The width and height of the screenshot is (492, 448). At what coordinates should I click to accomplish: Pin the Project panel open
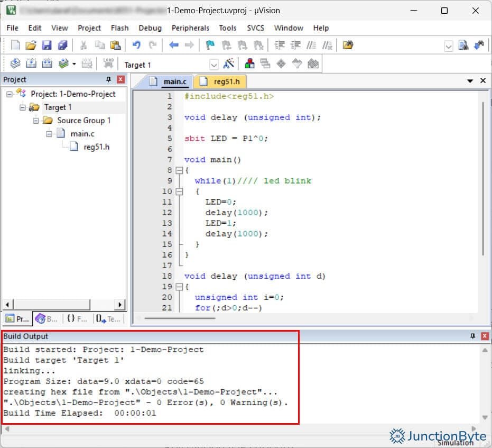tap(108, 79)
